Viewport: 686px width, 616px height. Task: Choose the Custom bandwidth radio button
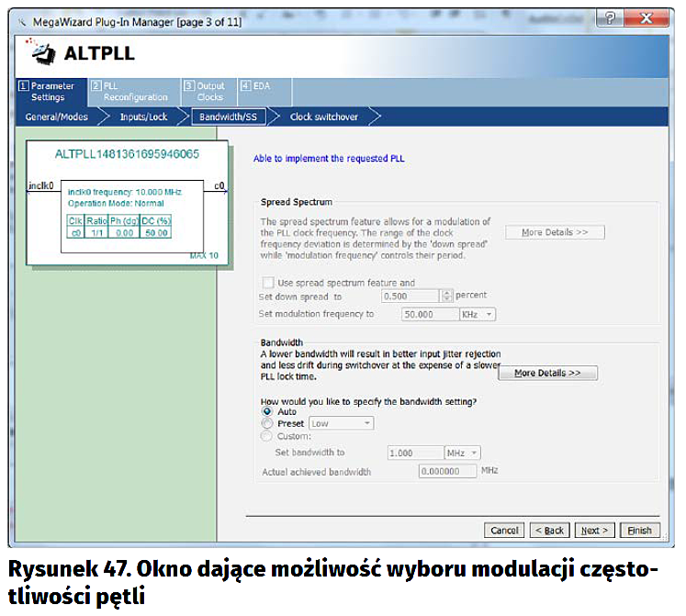[x=268, y=436]
